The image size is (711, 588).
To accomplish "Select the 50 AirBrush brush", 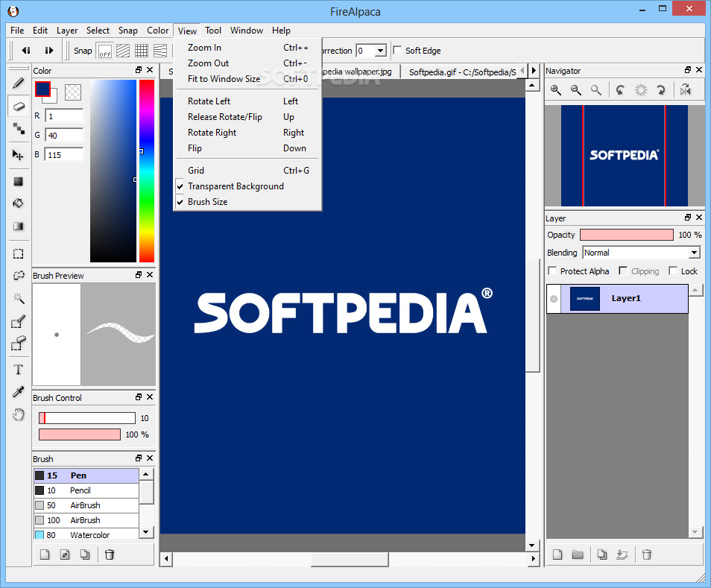I will (x=86, y=505).
